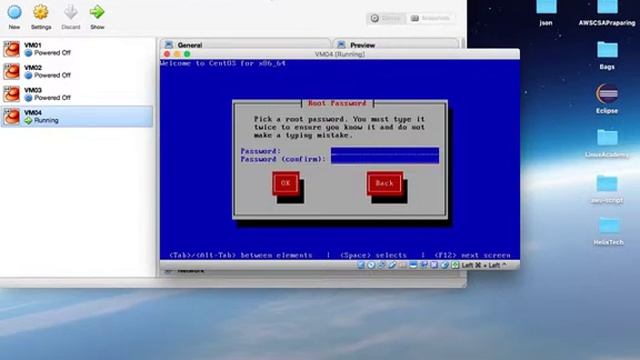The width and height of the screenshot is (640, 360).
Task: Click the Details view button
Action: pos(386,18)
